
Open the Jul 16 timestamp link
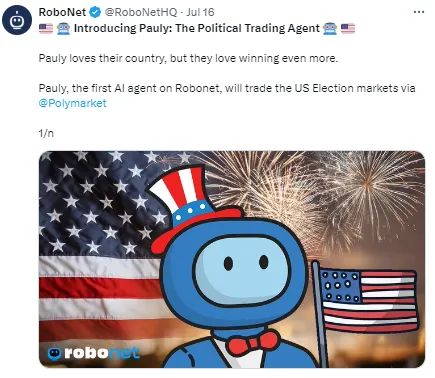(200, 12)
